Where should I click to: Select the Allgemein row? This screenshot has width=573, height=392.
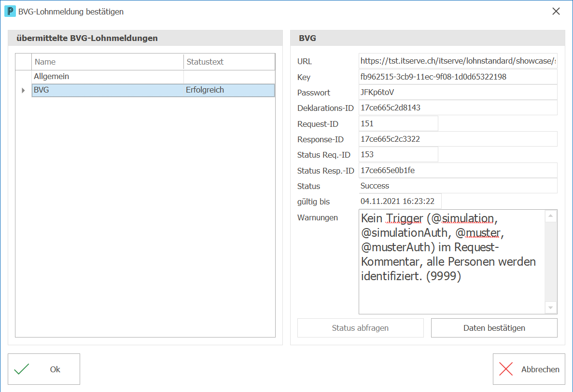[x=153, y=76]
